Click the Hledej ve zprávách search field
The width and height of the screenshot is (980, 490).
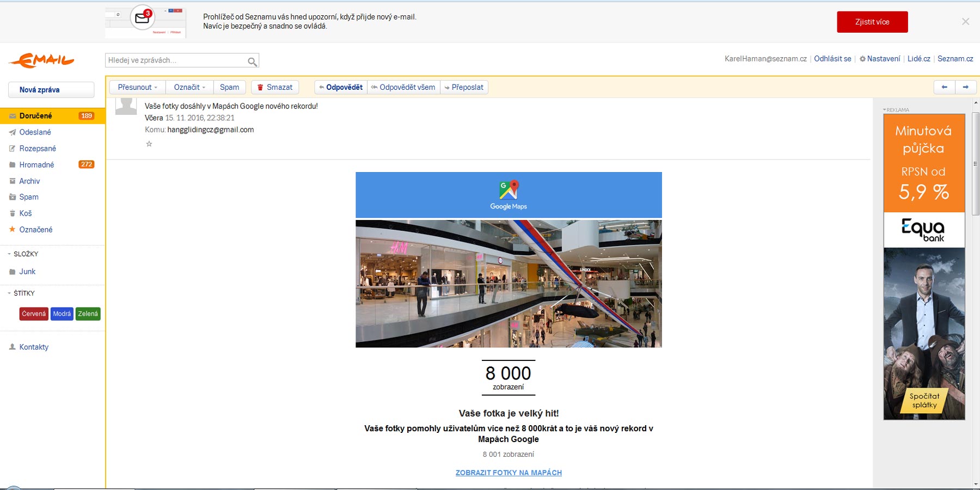pos(175,60)
